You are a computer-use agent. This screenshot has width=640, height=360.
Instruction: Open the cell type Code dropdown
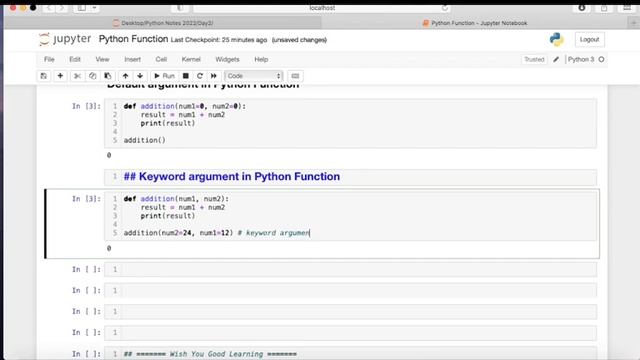coord(253,76)
